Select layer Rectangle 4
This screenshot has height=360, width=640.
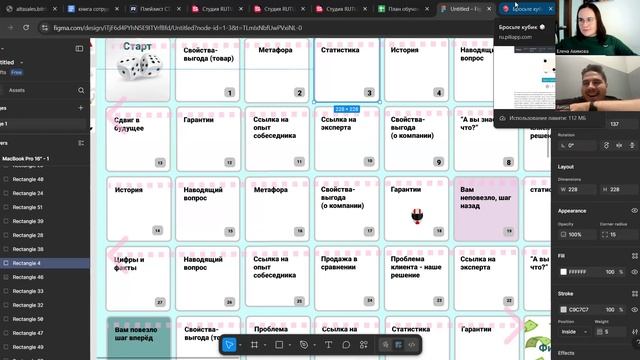click(x=27, y=263)
